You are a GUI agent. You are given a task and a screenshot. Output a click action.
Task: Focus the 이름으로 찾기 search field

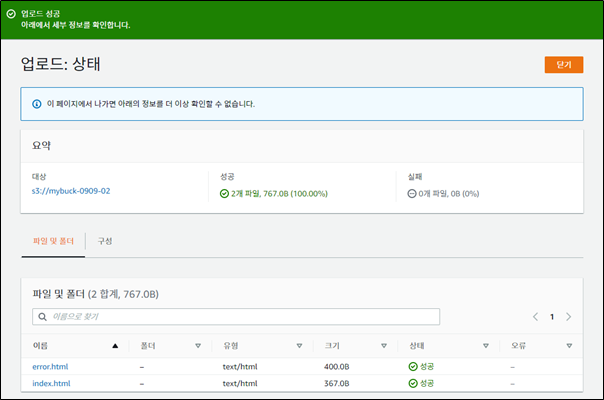click(236, 316)
